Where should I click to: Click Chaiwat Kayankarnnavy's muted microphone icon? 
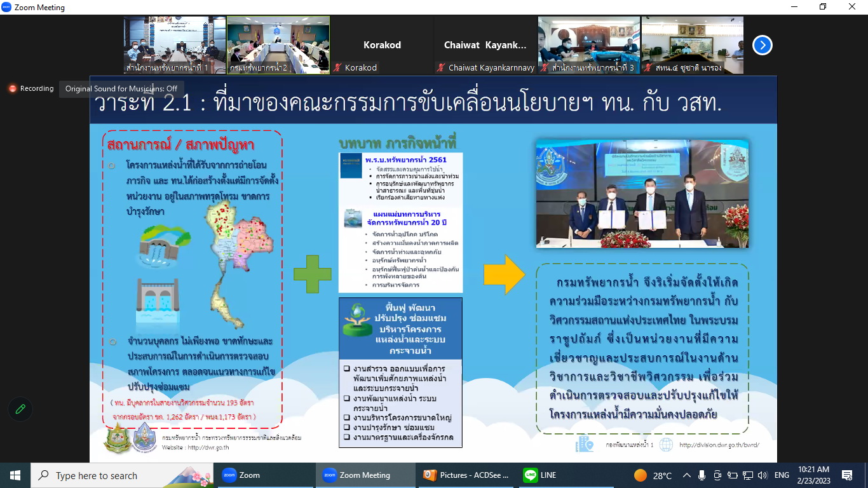click(441, 67)
